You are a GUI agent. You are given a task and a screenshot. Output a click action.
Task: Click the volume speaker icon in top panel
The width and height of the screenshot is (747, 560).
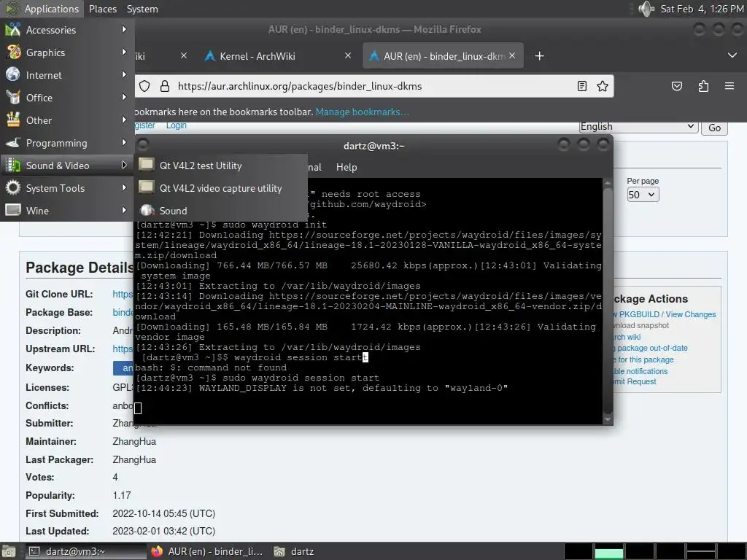(646, 9)
